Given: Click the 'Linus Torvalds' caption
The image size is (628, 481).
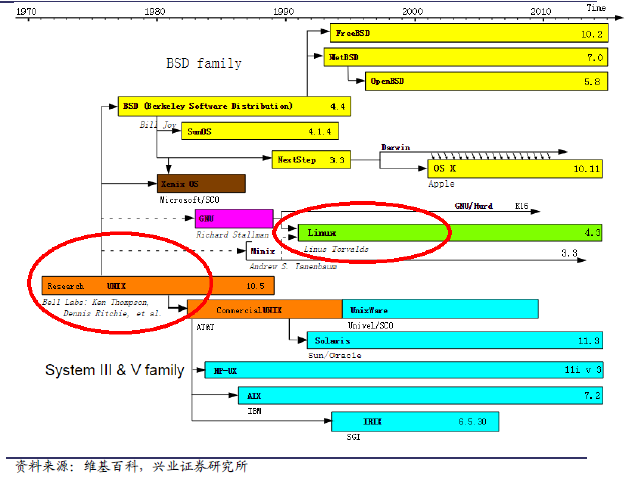Looking at the screenshot, I should pos(336,249).
